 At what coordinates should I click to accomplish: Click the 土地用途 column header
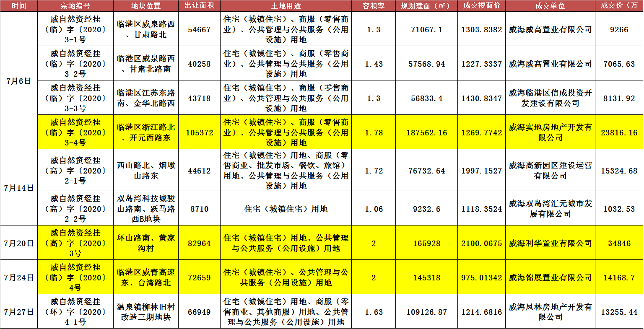[x=286, y=6]
